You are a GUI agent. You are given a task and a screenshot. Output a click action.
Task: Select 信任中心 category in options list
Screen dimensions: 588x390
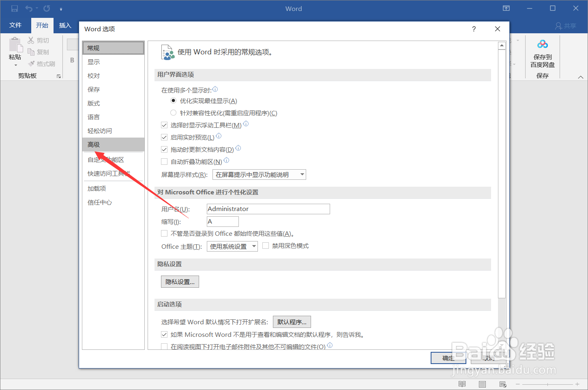click(113, 202)
